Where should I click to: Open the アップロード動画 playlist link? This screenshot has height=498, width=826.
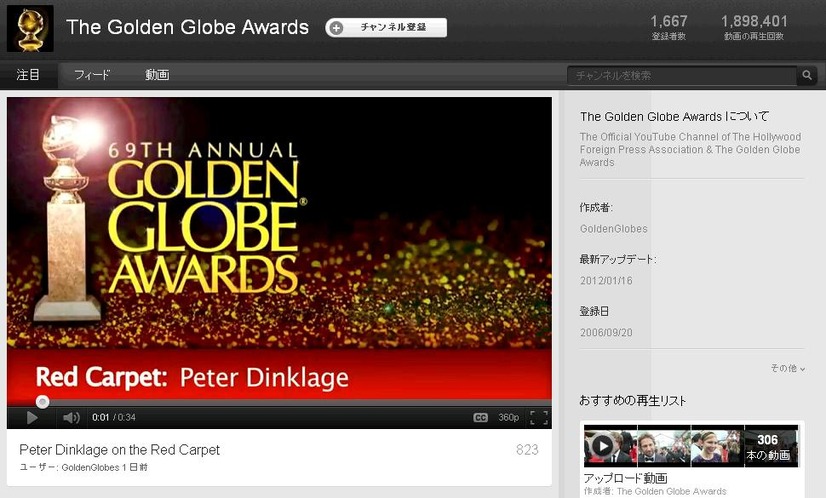tap(625, 478)
